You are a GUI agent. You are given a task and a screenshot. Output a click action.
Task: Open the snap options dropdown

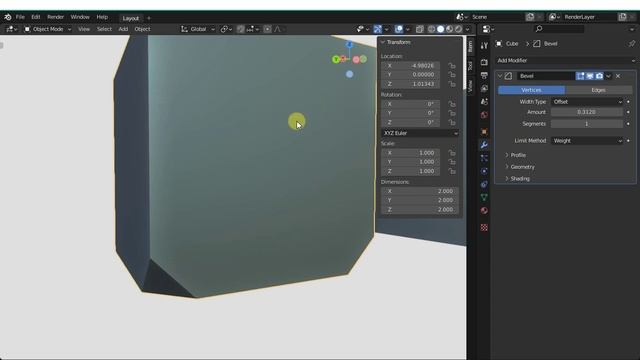252,29
